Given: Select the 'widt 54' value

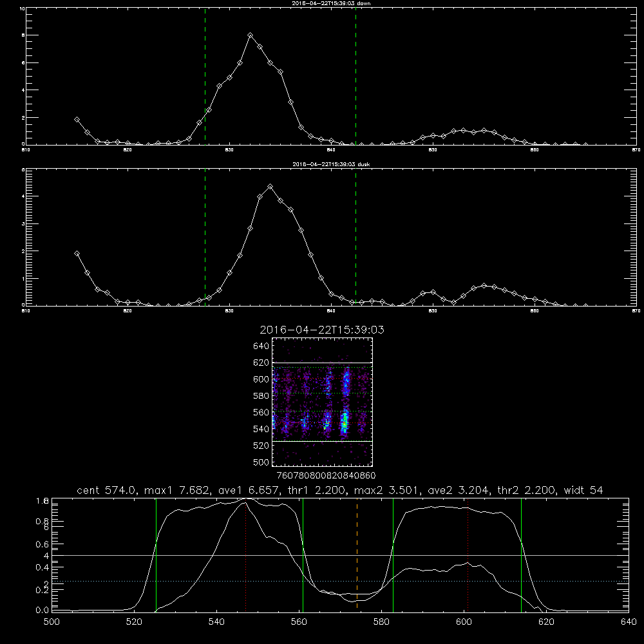Looking at the screenshot, I should pyautogui.click(x=583, y=490).
